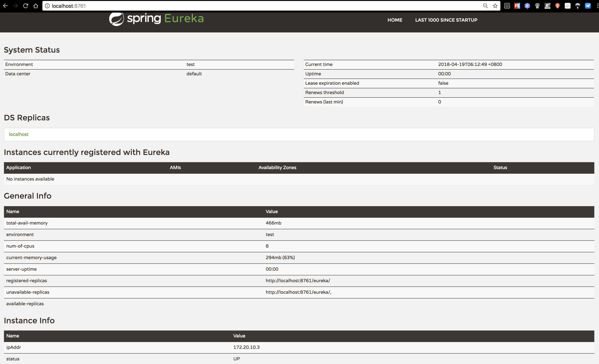Click the 'Renews (last min)' label

coord(324,102)
